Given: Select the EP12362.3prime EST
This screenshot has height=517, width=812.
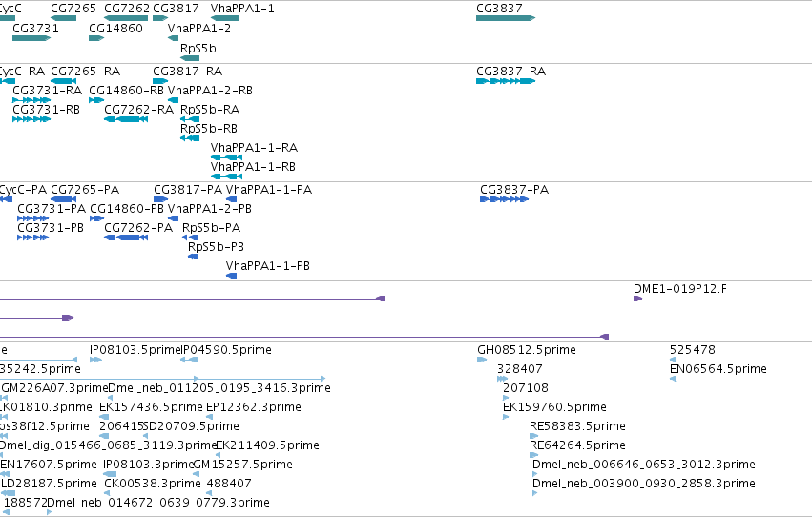Looking at the screenshot, I should point(209,417).
